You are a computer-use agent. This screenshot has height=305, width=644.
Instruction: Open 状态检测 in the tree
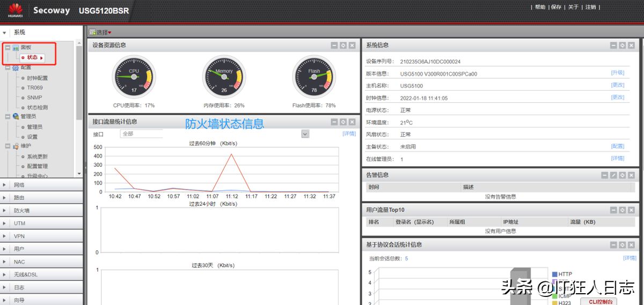[38, 108]
